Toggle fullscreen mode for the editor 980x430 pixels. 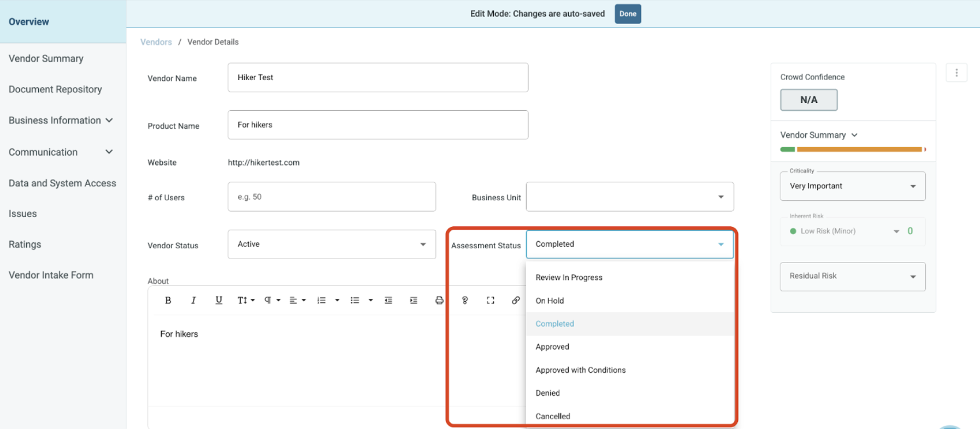coord(491,300)
